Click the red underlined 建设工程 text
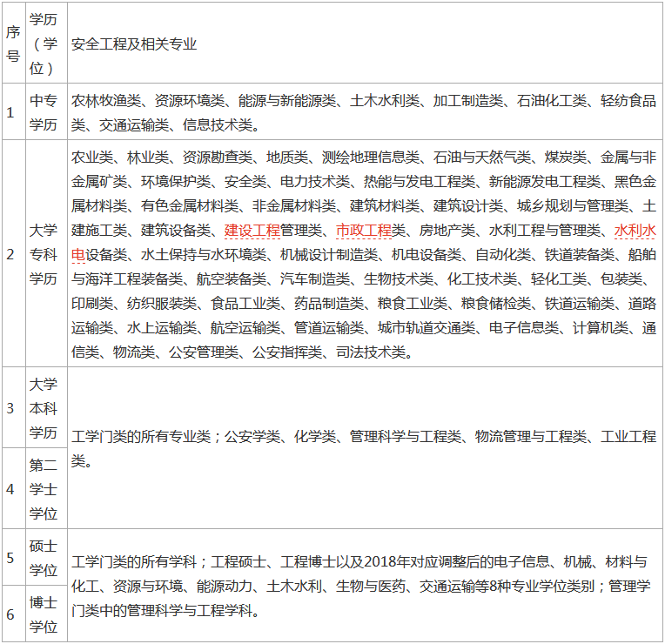The width and height of the screenshot is (665, 644). (x=252, y=231)
